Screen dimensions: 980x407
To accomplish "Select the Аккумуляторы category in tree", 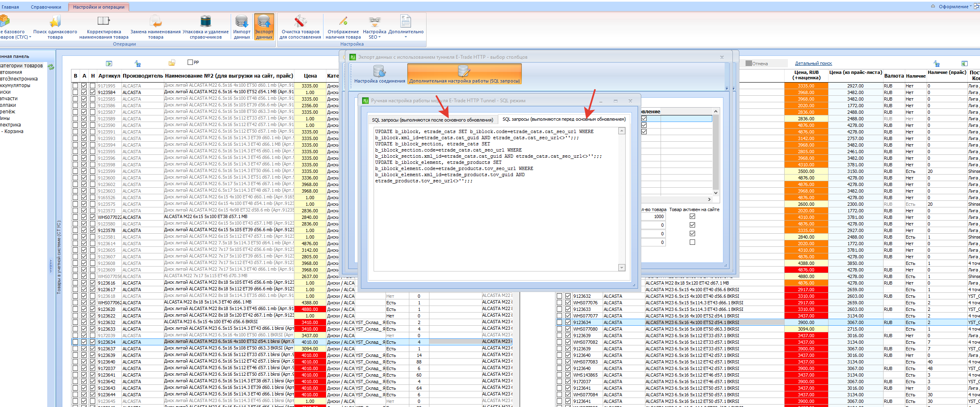I will coord(15,85).
